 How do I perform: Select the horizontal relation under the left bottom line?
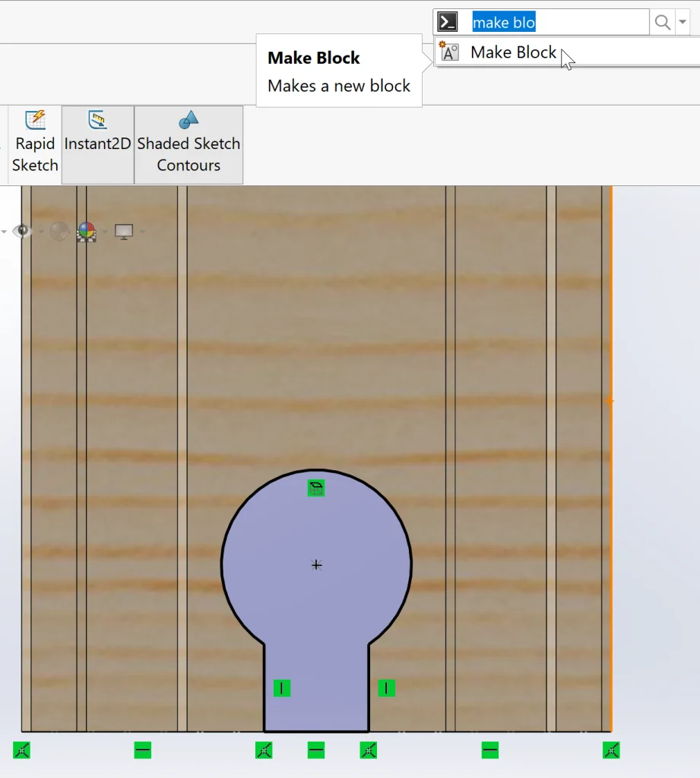click(x=142, y=750)
